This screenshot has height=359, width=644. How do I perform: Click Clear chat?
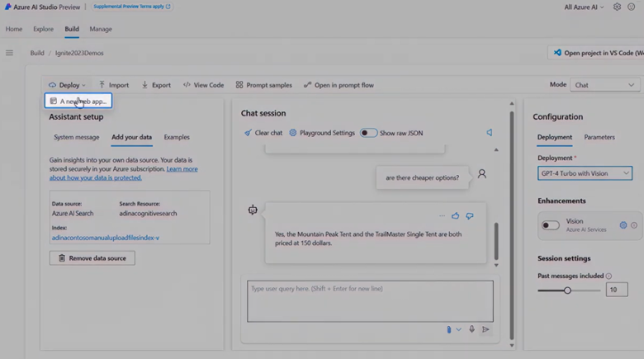point(263,133)
